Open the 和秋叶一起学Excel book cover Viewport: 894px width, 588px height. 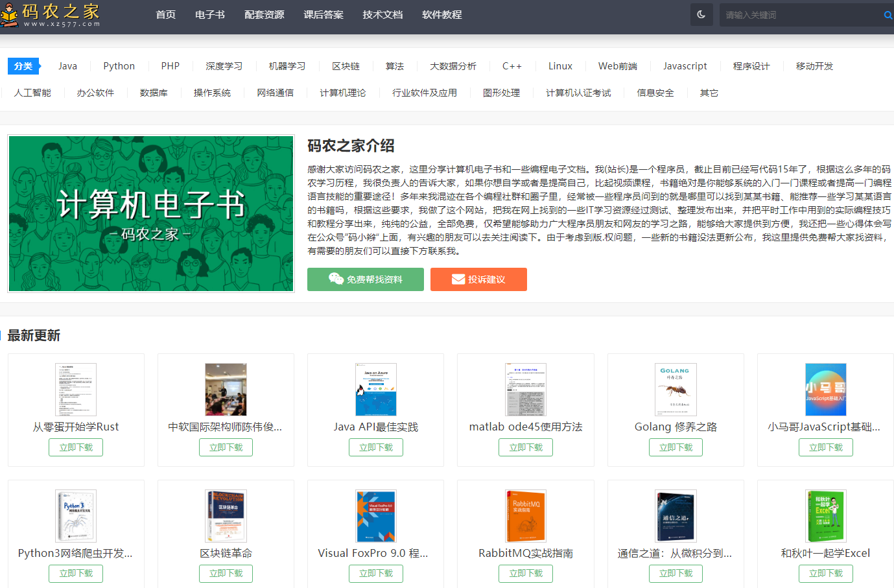[x=826, y=515]
